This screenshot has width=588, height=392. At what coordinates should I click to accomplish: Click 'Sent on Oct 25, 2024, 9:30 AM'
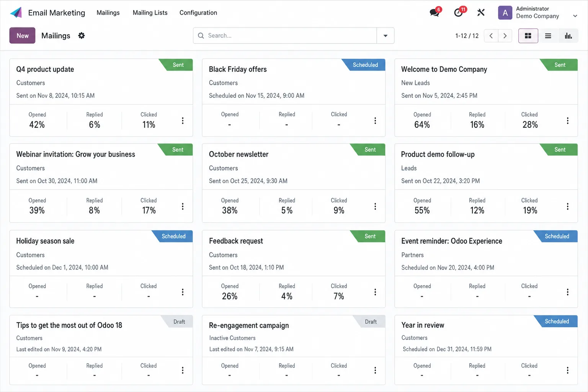tap(248, 181)
